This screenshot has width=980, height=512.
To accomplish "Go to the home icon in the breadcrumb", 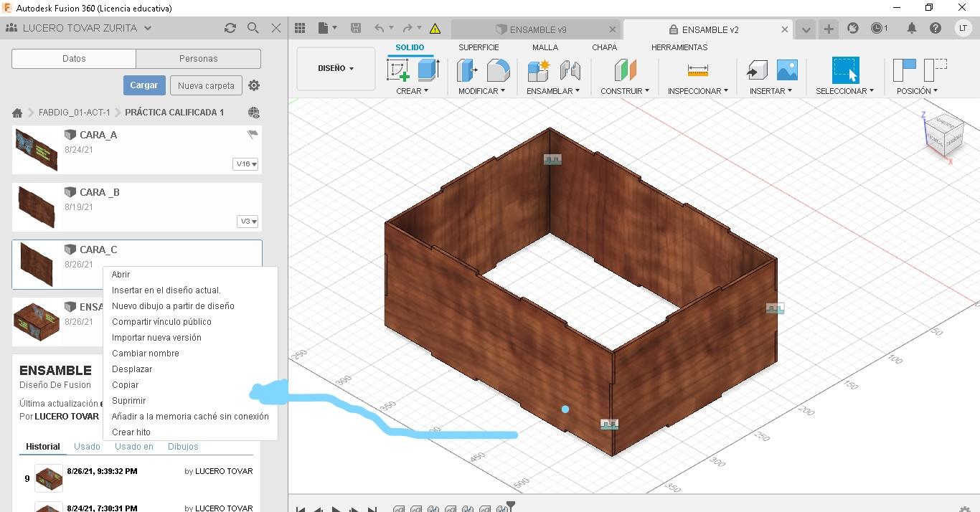I will pos(17,113).
